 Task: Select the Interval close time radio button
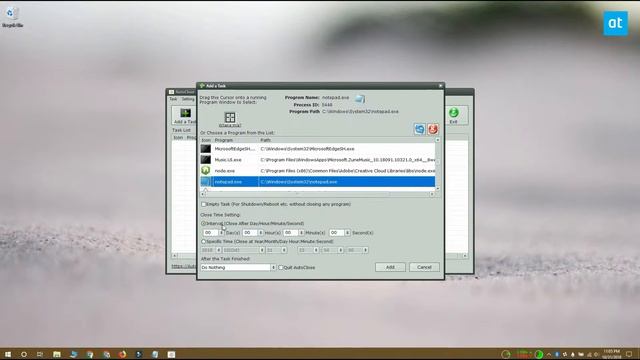[x=203, y=224]
